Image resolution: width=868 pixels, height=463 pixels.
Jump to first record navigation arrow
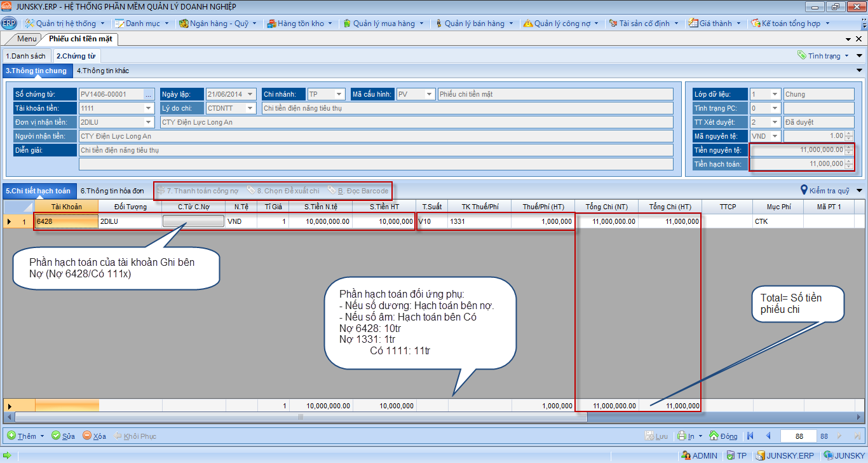(750, 436)
